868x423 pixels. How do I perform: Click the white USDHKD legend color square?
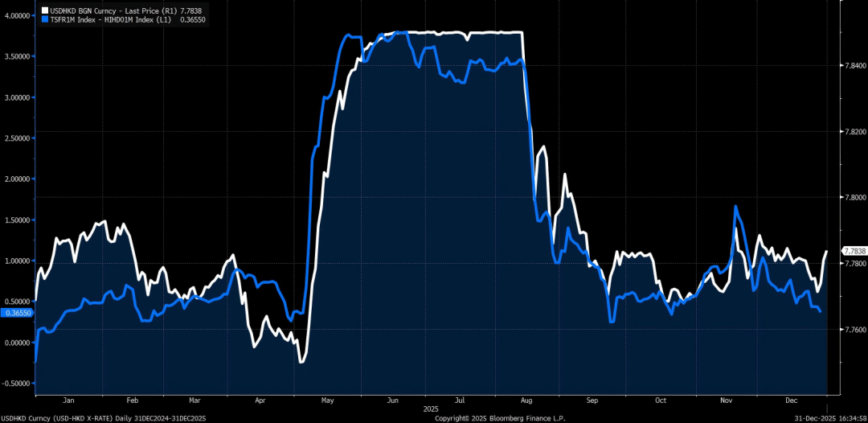point(44,10)
